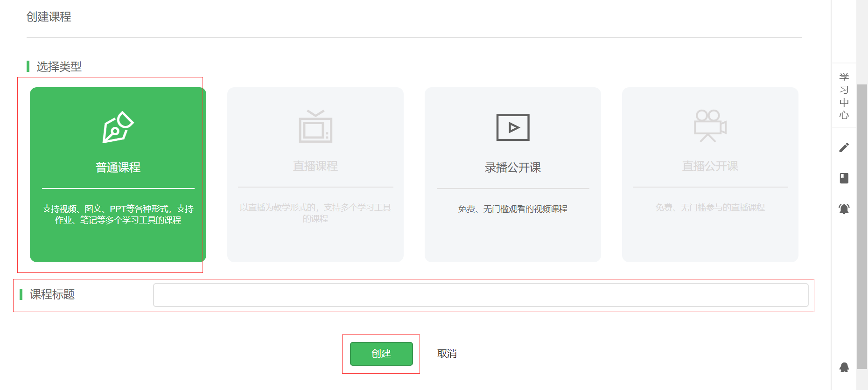Click the ringing alarm bell icon
The width and height of the screenshot is (868, 390).
[x=844, y=209]
